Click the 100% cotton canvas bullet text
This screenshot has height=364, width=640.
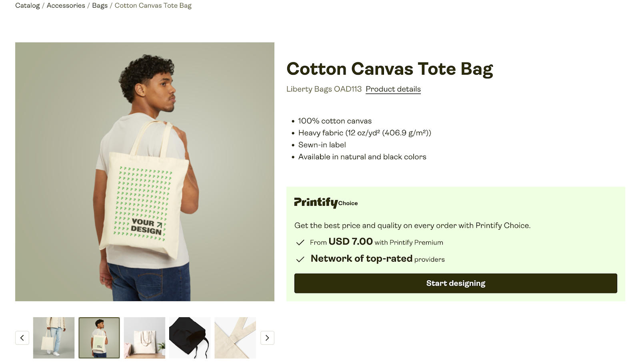pos(334,121)
